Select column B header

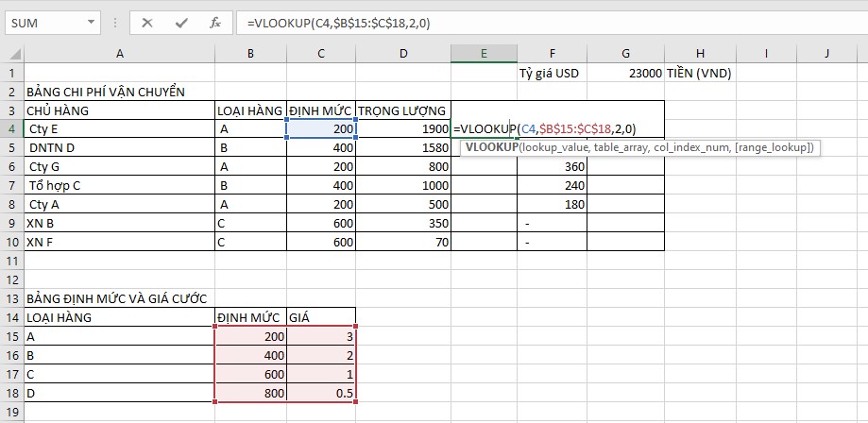coord(251,54)
